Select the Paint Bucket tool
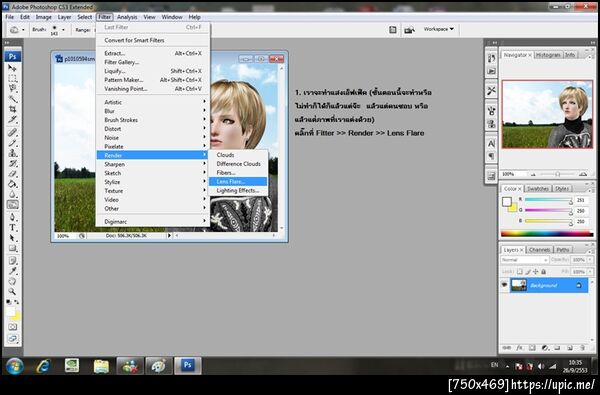The height and width of the screenshot is (395, 600). point(12,184)
